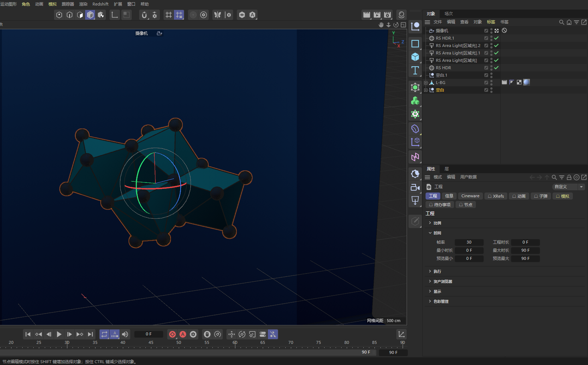The width and height of the screenshot is (588, 365).
Task: Open the Redshift menu
Action: [x=100, y=4]
